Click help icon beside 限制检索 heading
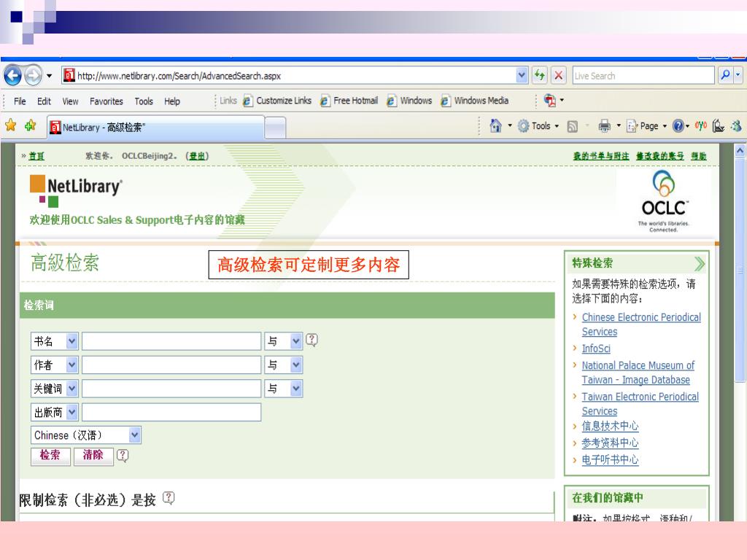 point(169,498)
